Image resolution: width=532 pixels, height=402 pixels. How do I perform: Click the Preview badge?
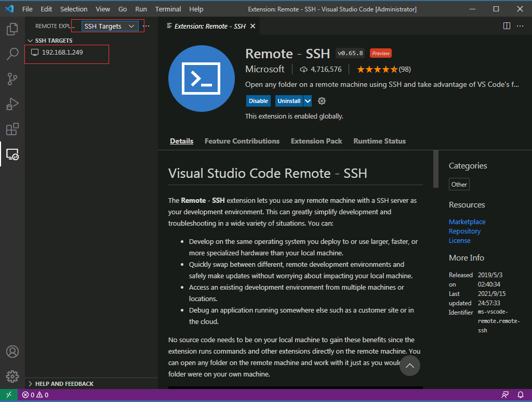coord(381,54)
